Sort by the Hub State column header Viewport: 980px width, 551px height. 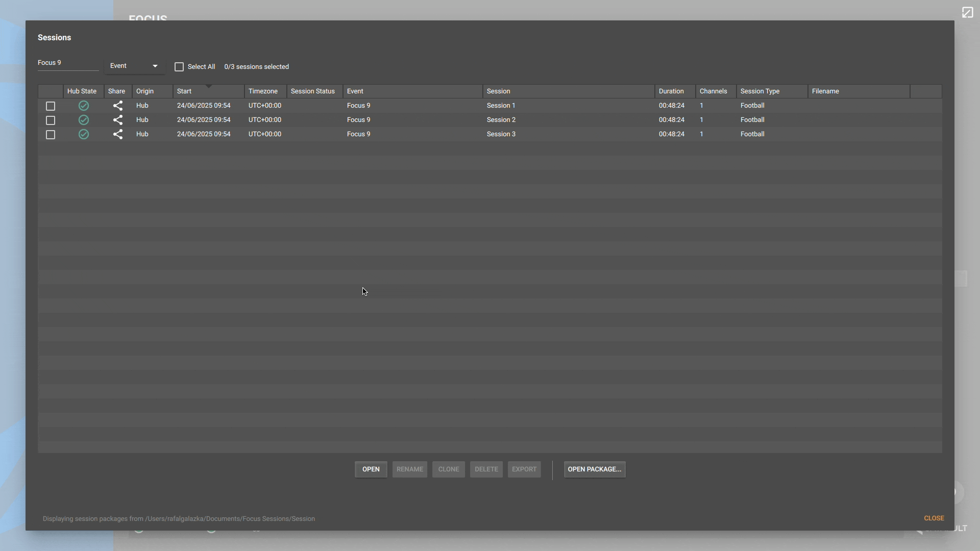[84, 91]
